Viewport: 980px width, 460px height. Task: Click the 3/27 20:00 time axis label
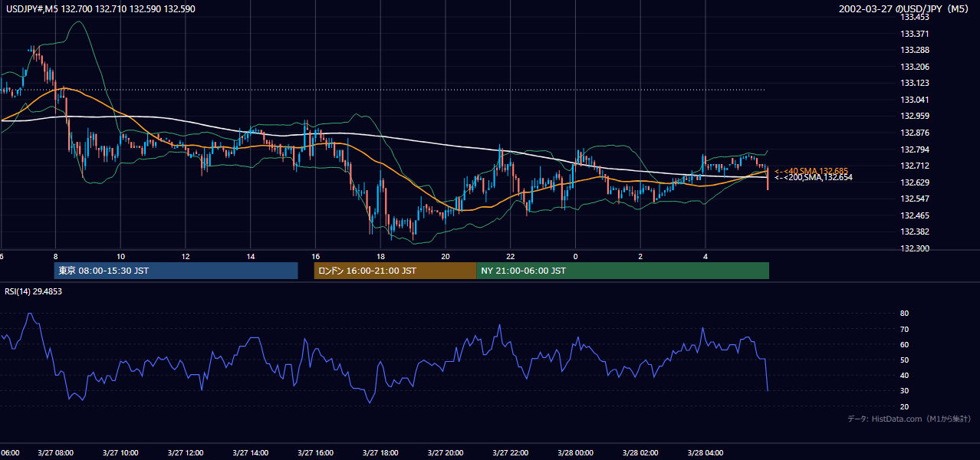[x=445, y=453]
